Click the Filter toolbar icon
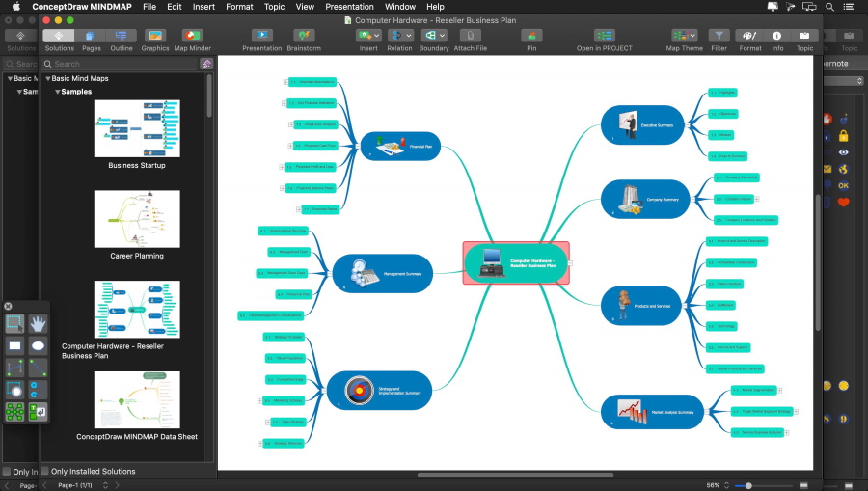Screen dimensions: 868x491 point(719,36)
